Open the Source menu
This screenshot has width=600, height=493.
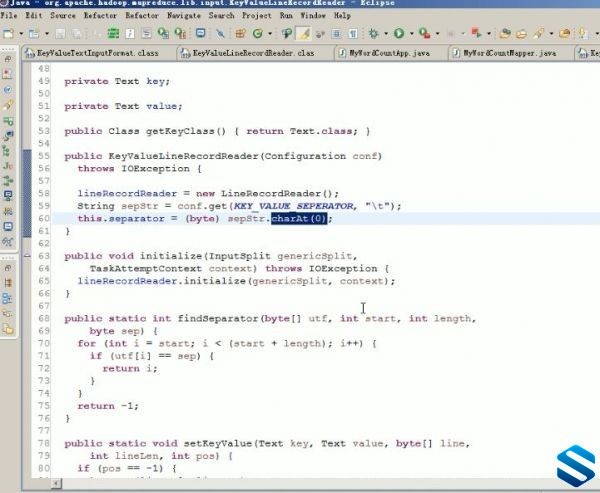[x=63, y=16]
